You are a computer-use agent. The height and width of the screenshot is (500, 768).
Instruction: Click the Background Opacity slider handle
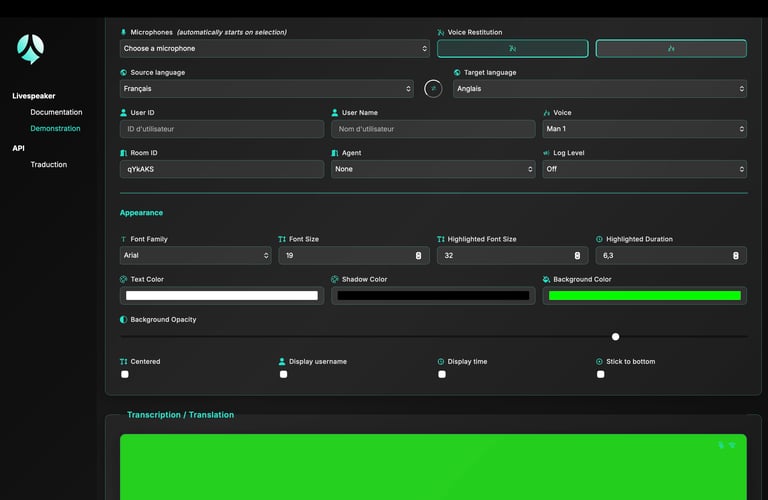[616, 336]
